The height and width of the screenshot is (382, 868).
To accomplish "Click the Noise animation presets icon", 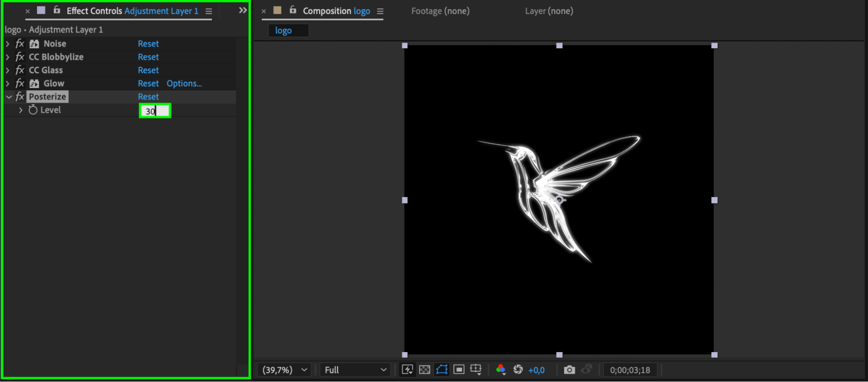I will [34, 44].
